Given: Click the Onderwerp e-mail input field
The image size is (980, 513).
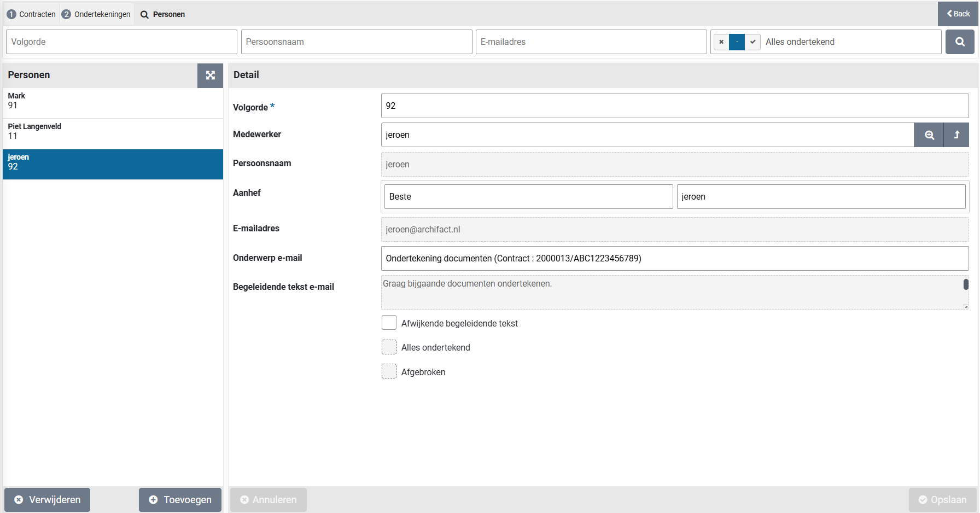Looking at the screenshot, I should coord(674,258).
